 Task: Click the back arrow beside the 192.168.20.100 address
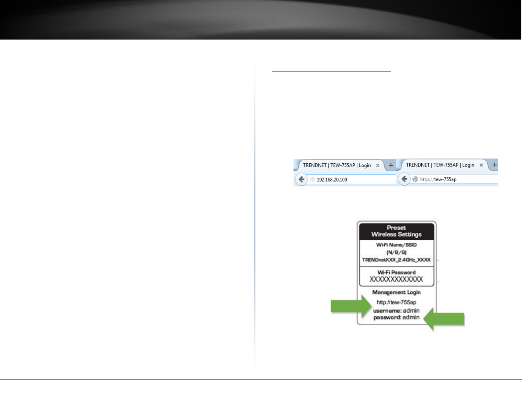[301, 180]
